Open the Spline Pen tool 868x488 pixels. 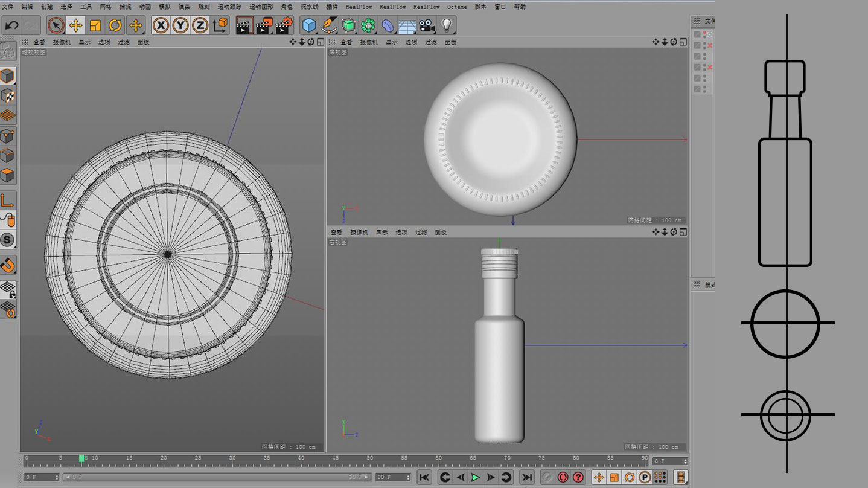coord(329,25)
